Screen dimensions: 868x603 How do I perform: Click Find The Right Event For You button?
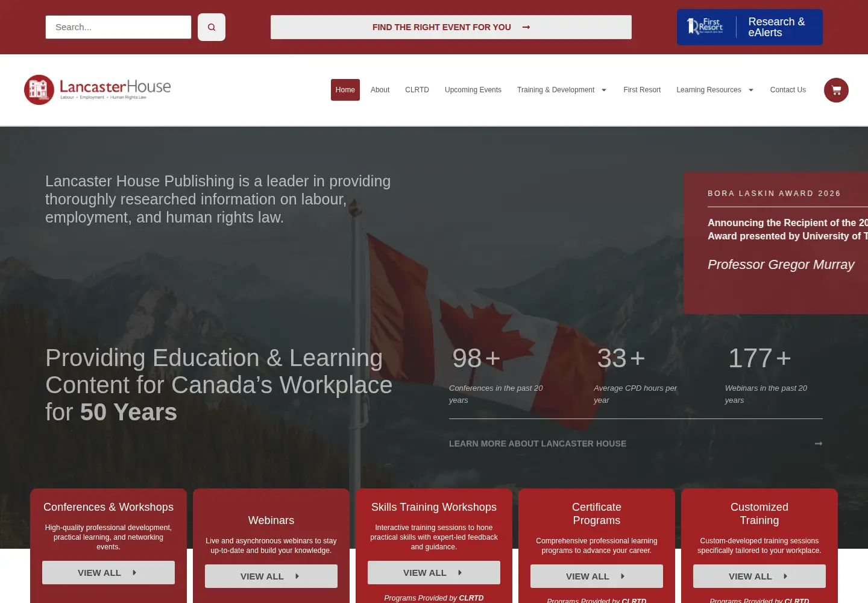point(451,27)
